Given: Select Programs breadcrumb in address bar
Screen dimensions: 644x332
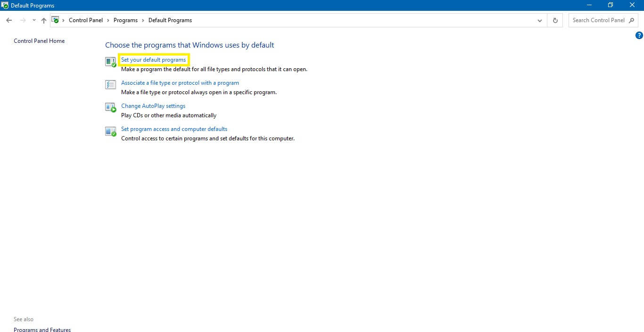Looking at the screenshot, I should [x=125, y=20].
